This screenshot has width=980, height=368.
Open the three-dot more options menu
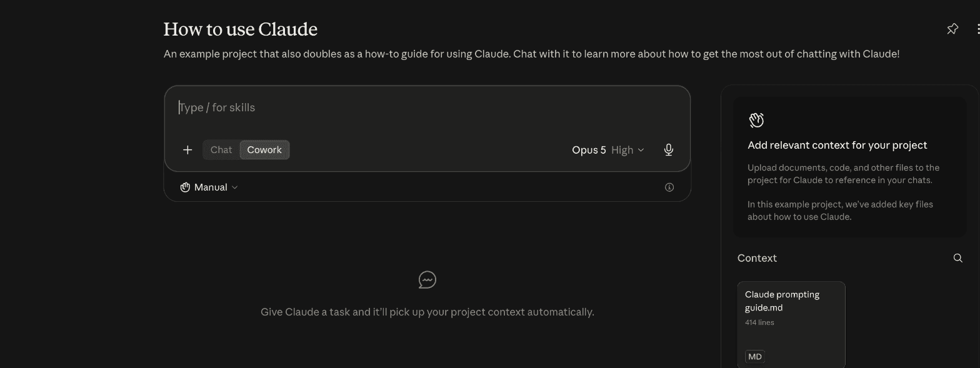click(977, 29)
